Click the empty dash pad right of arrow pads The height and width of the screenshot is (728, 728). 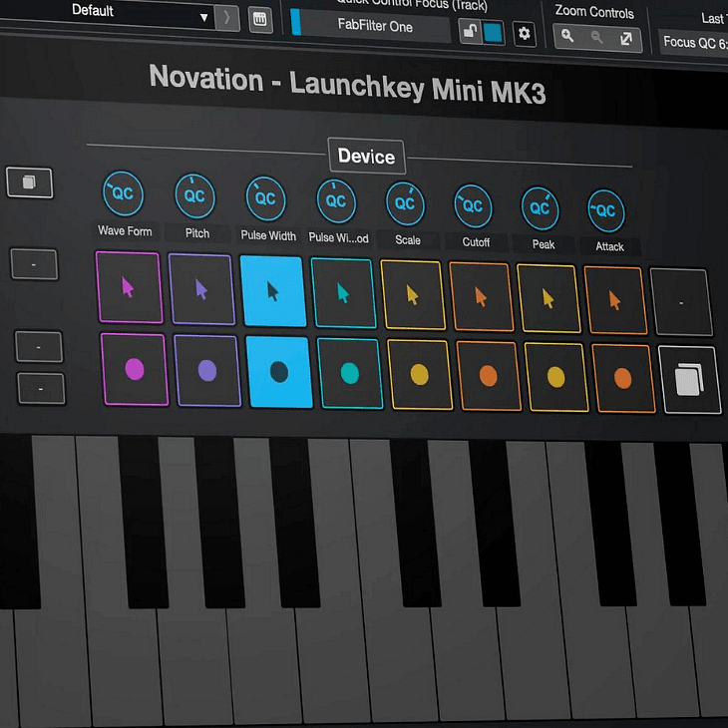[x=681, y=302]
